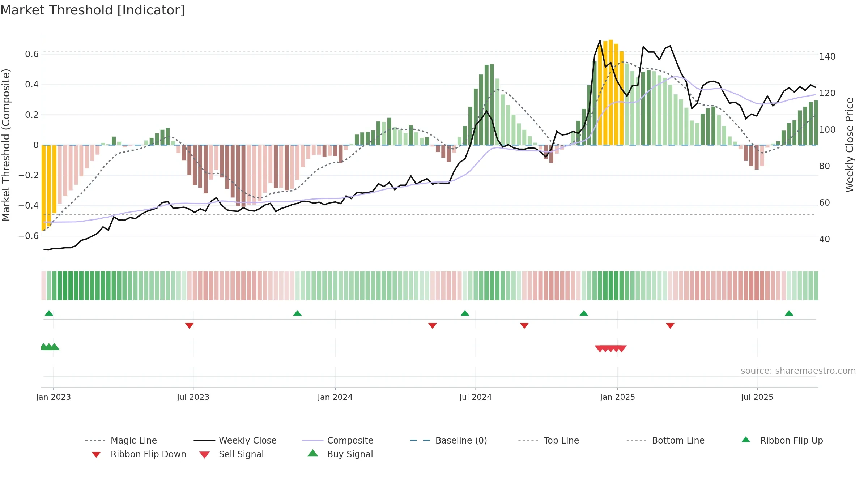Click the chart title Market Threshold [Indicator]

pos(93,10)
